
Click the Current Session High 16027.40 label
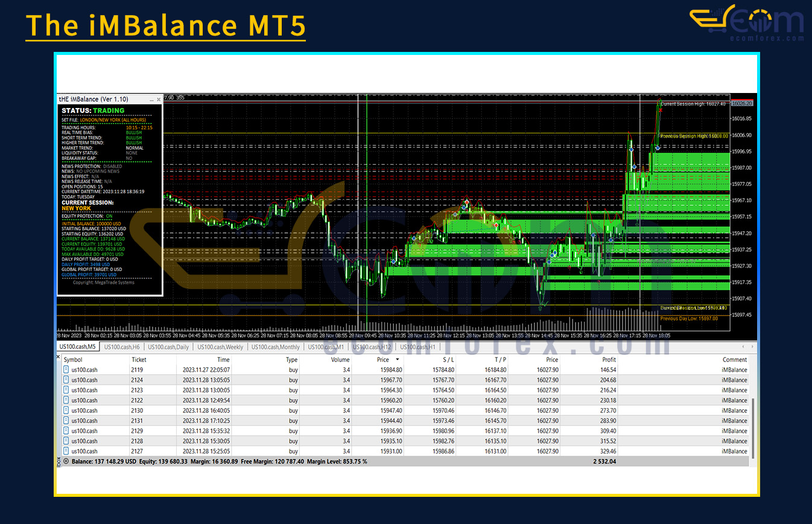tap(693, 104)
